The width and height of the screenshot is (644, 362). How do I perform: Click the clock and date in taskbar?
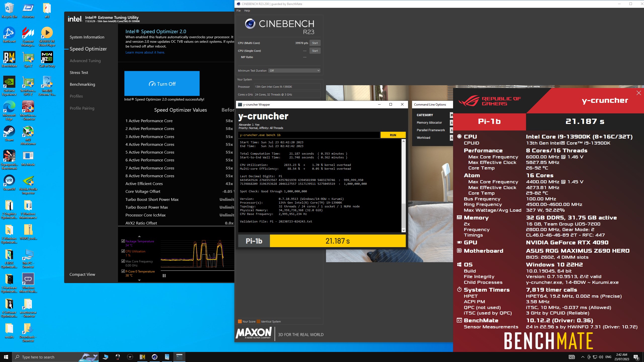click(x=621, y=357)
